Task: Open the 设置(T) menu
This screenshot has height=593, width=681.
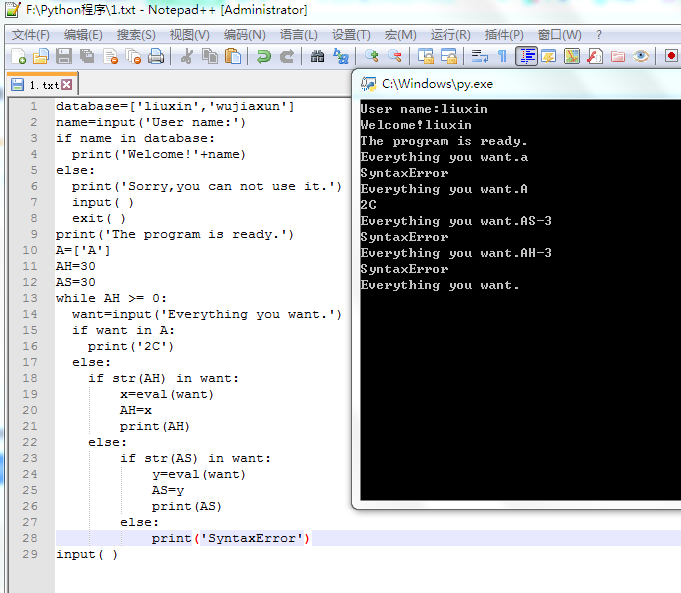Action: 351,35
